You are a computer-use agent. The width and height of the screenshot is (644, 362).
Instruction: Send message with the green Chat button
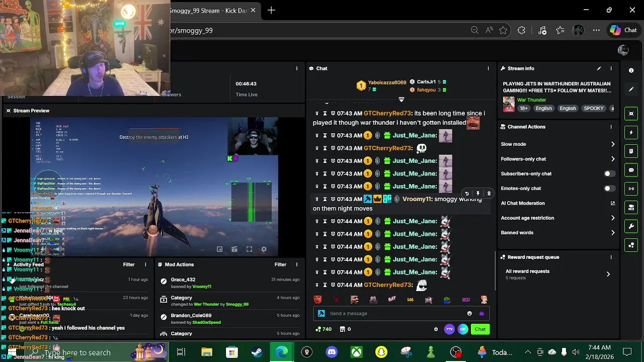click(x=480, y=329)
